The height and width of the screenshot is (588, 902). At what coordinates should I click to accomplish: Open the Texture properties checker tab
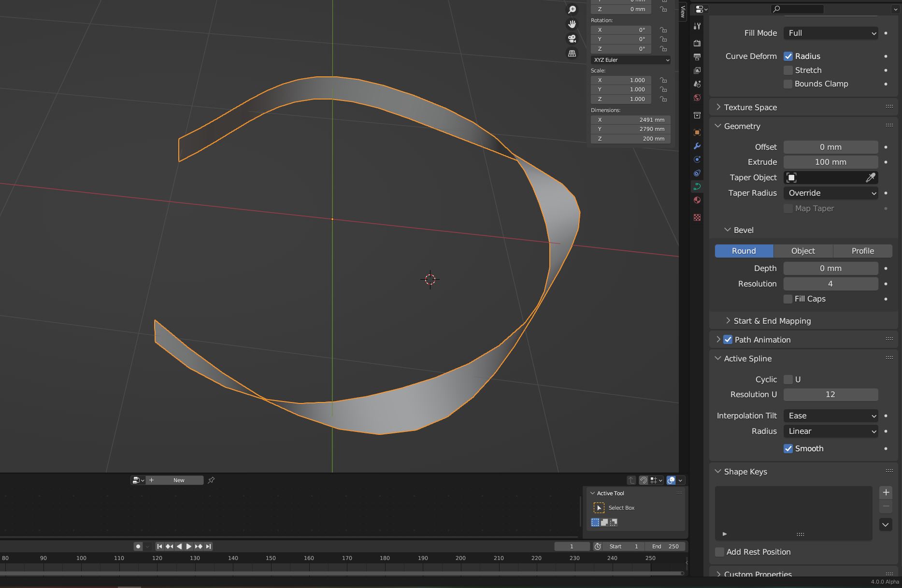(x=697, y=217)
